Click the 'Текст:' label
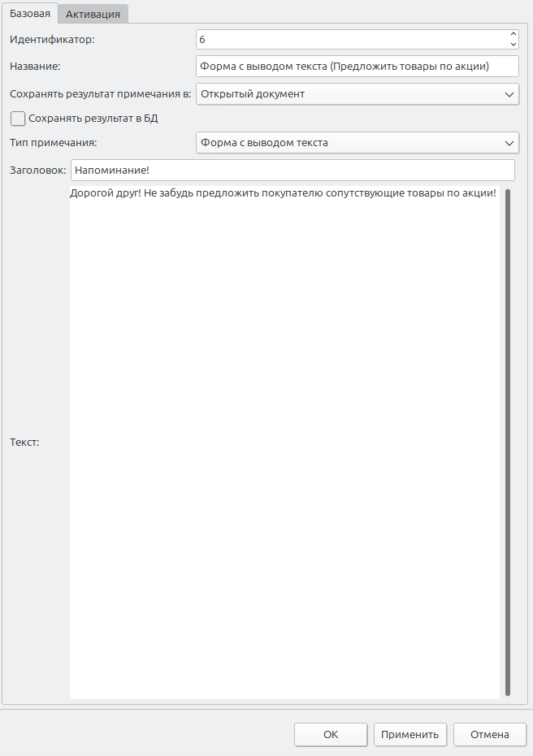Screen dimensions: 533x756 24,443
